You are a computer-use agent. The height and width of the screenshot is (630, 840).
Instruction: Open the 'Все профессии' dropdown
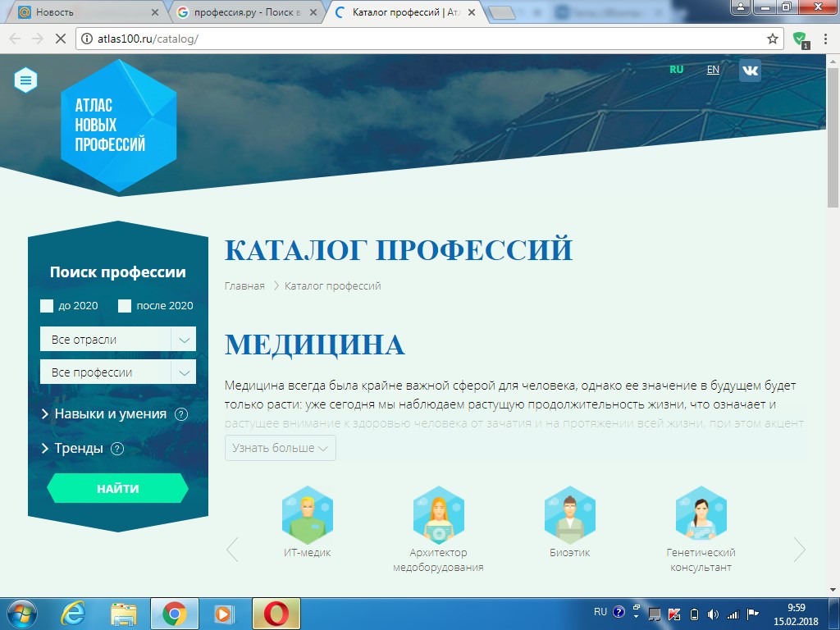point(118,372)
